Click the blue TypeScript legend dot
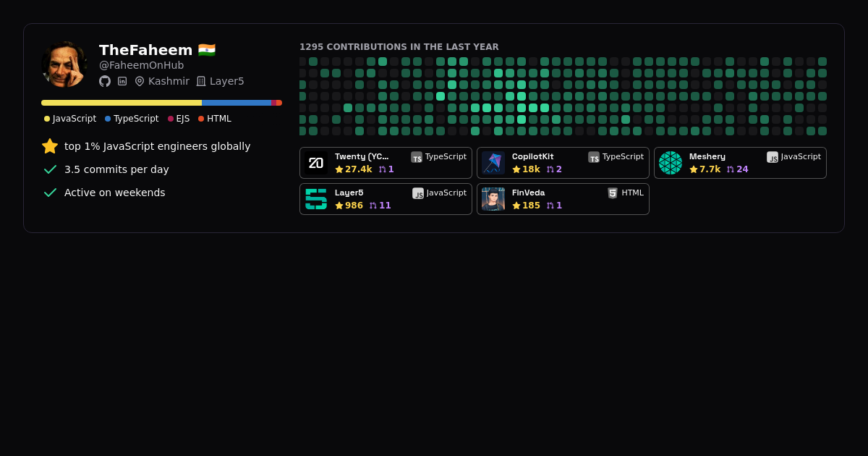Screen dimensions: 868x456 pos(108,119)
